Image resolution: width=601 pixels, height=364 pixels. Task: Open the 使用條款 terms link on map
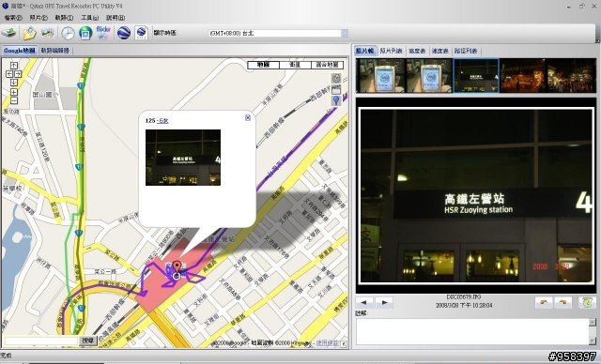(x=328, y=343)
